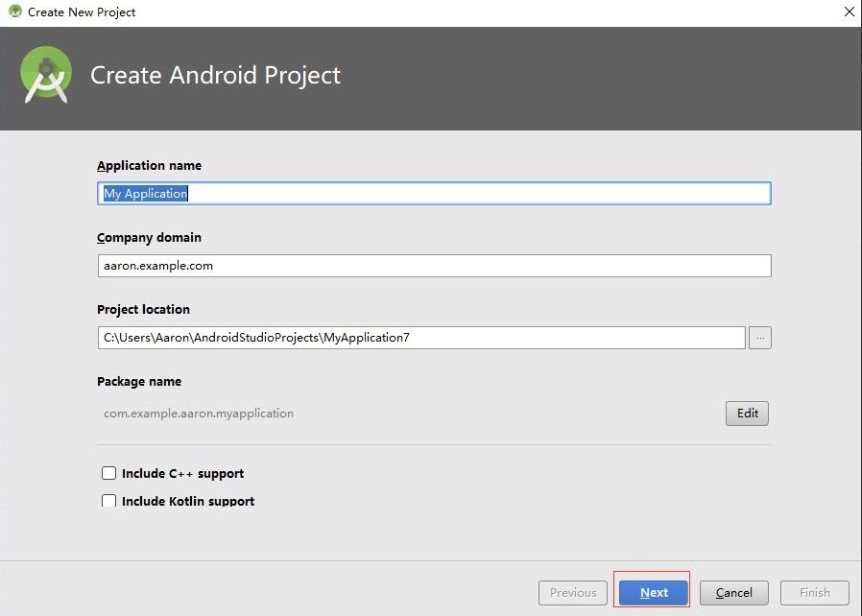Click the disabled Finish button
This screenshot has width=862, height=616.
[x=815, y=592]
